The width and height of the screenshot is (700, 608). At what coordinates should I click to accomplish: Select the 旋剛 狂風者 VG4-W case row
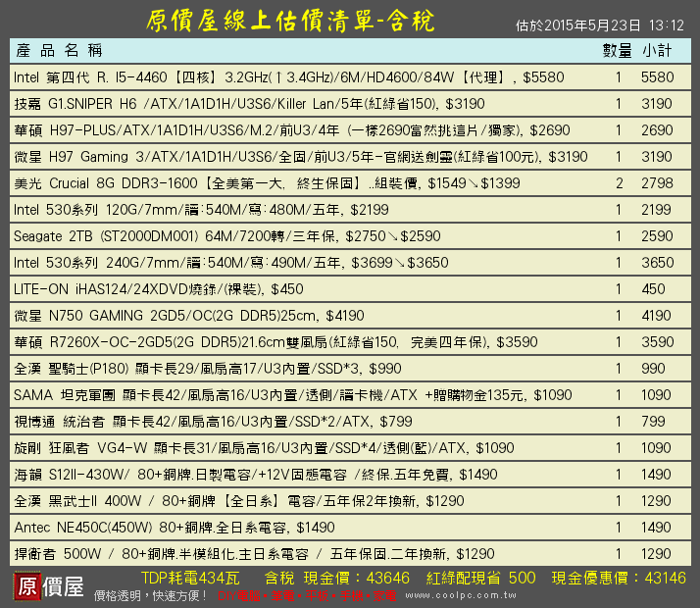[x=350, y=448]
